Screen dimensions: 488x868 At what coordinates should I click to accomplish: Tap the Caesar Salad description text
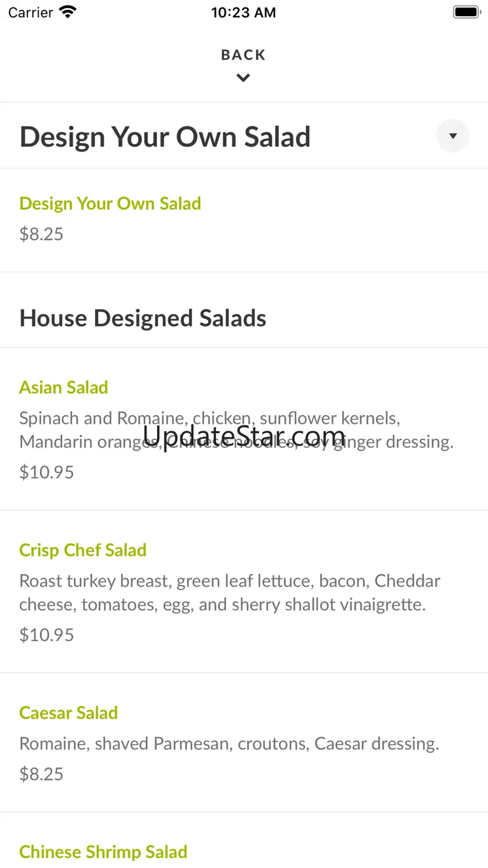pyautogui.click(x=229, y=743)
